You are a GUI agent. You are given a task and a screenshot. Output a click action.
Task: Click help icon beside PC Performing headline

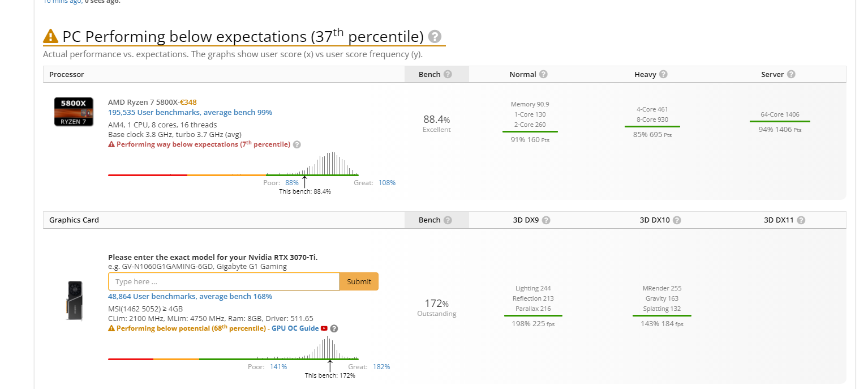coord(435,37)
